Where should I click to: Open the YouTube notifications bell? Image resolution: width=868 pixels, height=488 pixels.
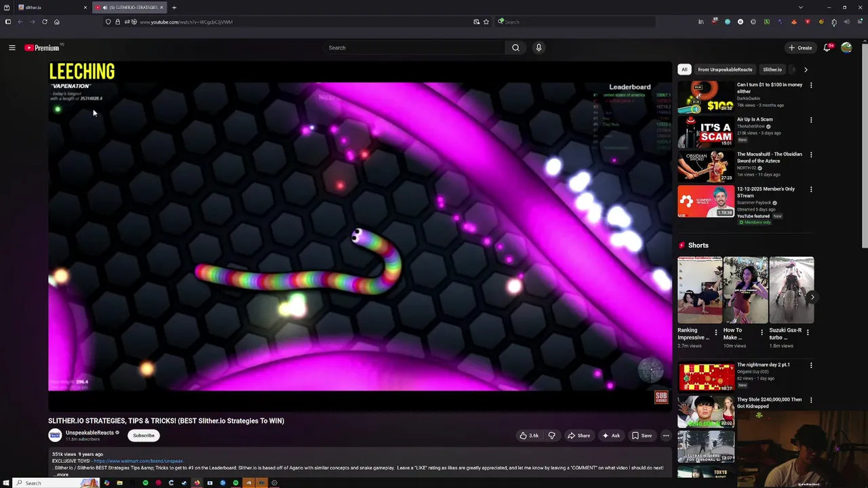tap(827, 47)
